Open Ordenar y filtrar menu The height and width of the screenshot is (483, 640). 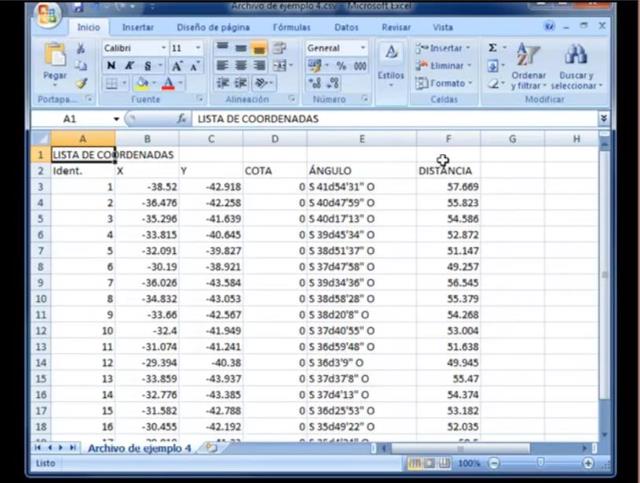pos(529,66)
